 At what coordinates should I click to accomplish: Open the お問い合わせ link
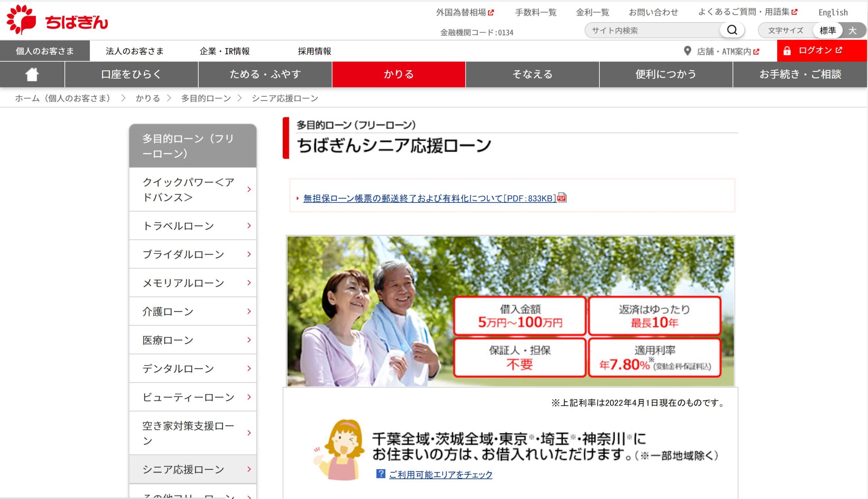(x=653, y=13)
